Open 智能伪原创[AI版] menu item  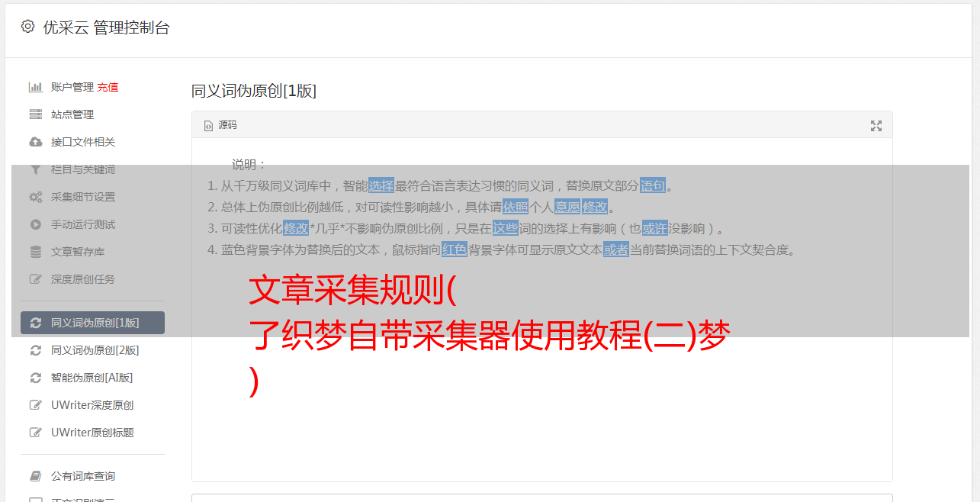coord(93,378)
